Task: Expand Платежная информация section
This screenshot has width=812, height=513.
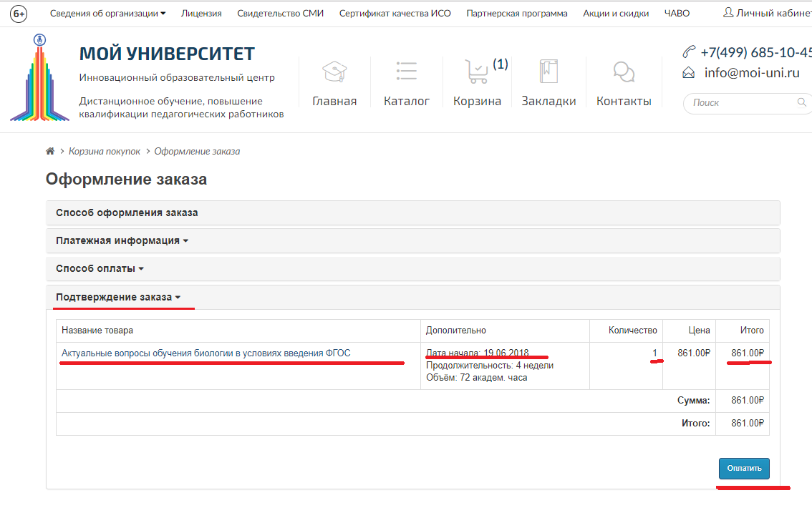Action: click(122, 240)
